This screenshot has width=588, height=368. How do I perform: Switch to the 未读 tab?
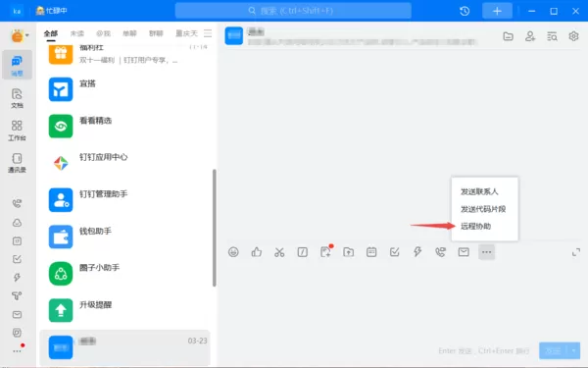(x=77, y=33)
